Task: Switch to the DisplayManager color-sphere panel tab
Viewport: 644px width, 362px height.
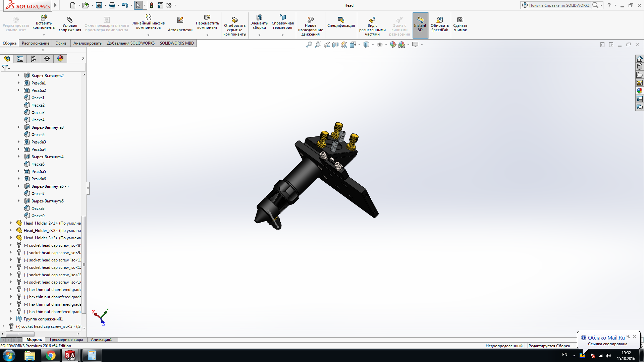Action: tap(60, 59)
